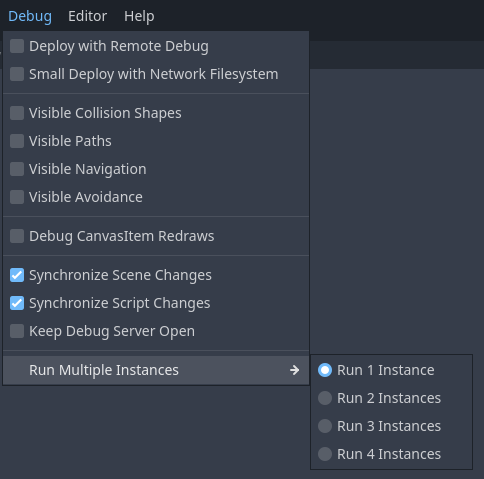
Task: Check the Visible Navigation option
Action: tap(156, 169)
